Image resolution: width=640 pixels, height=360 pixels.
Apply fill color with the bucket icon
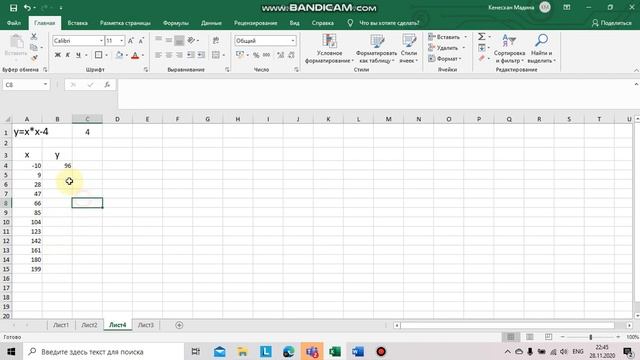pyautogui.click(x=119, y=55)
